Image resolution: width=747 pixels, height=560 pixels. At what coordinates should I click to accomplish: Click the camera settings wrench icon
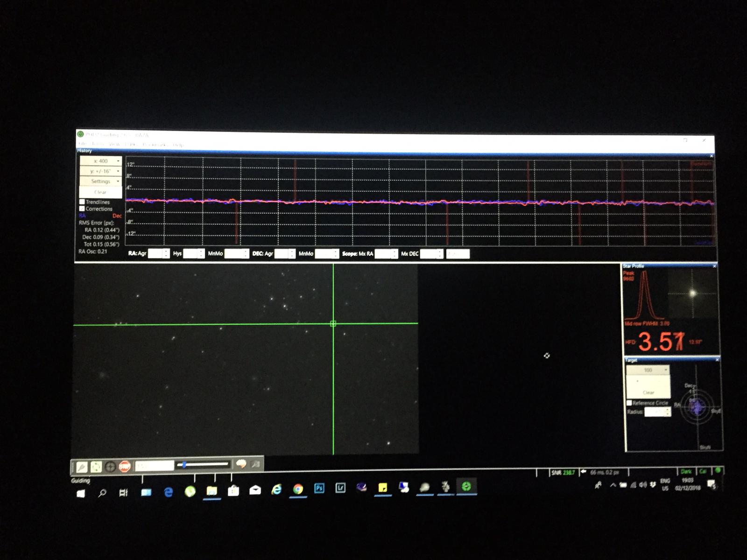pos(255,464)
